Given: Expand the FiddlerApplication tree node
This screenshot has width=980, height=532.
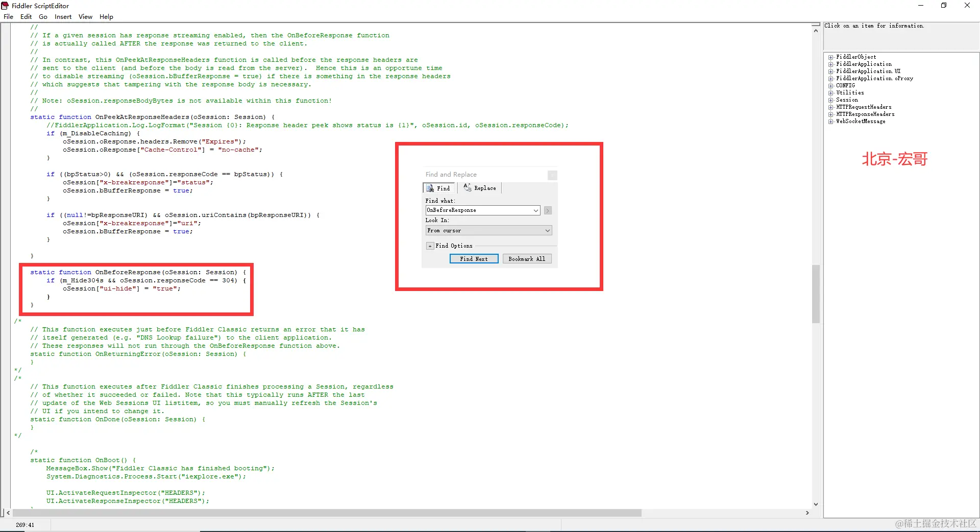Looking at the screenshot, I should 831,64.
